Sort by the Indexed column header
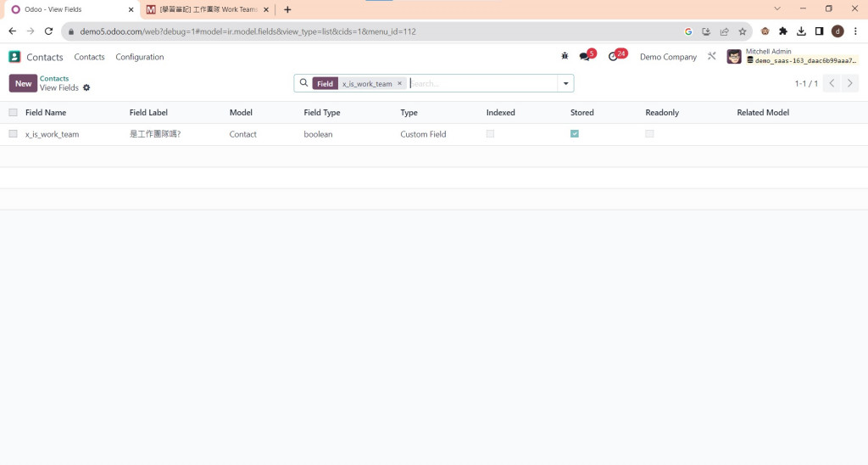Viewport: 868px width, 465px height. tap(500, 113)
